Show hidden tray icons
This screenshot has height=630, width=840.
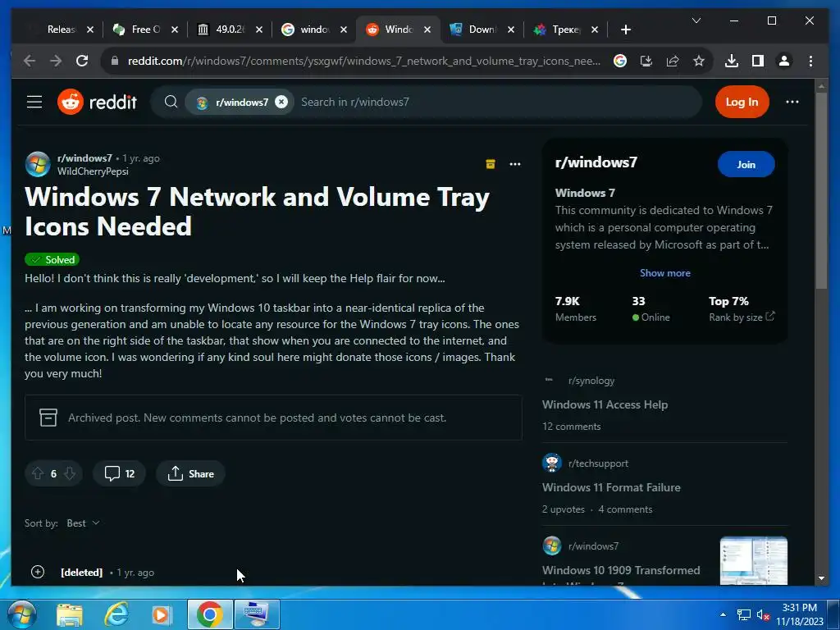click(x=724, y=615)
